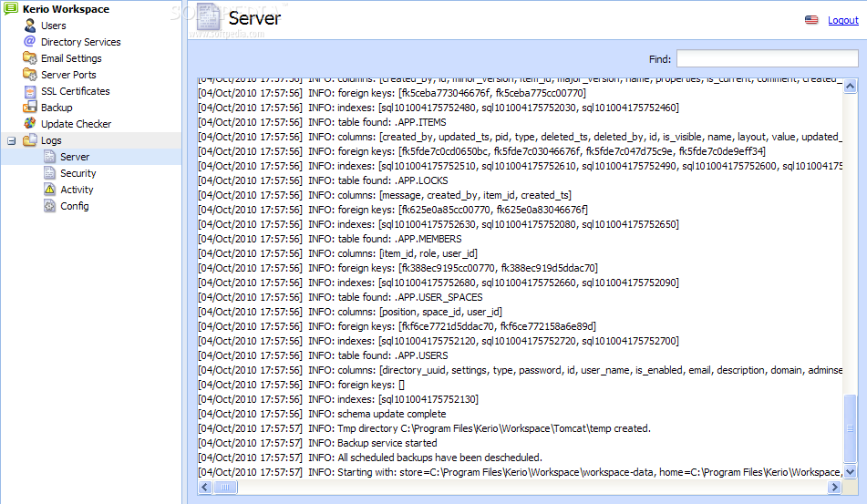Click log line 'foreign keys: []'
The image size is (867, 504).
tap(302, 385)
